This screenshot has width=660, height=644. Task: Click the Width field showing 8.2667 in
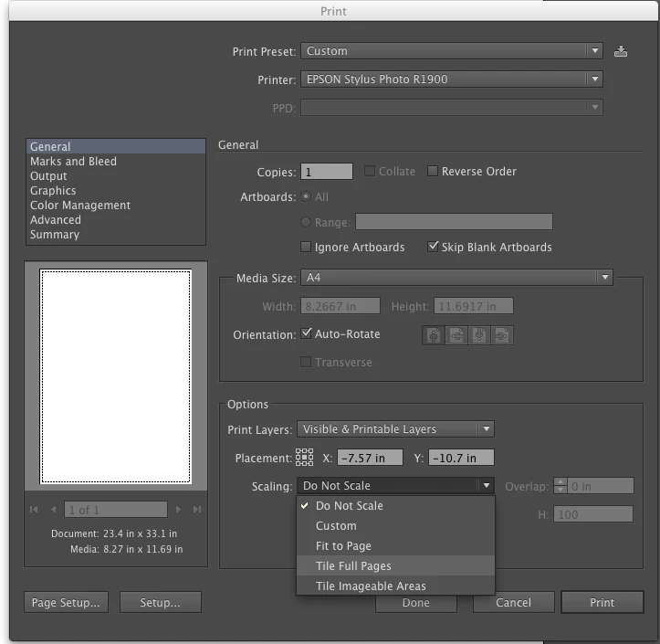tap(340, 306)
